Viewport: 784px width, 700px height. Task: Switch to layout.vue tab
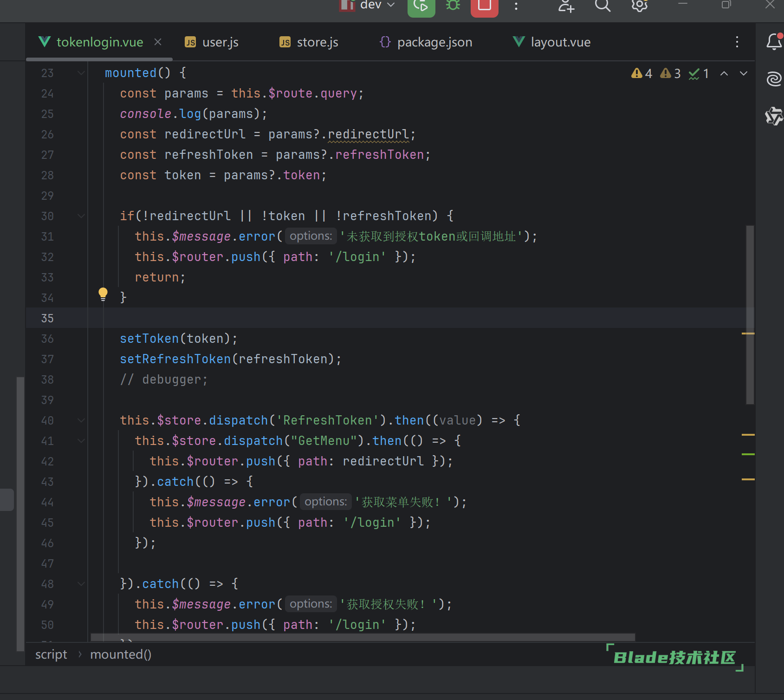pos(552,42)
